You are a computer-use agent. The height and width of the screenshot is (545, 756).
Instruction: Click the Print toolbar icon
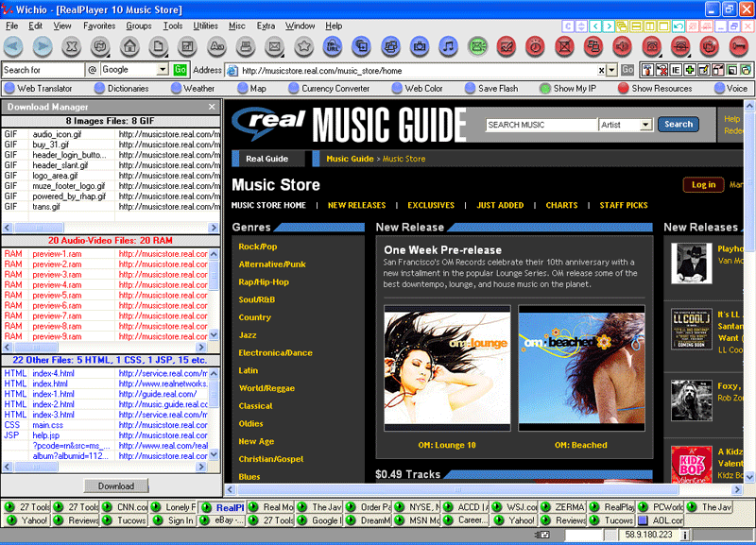point(246,46)
